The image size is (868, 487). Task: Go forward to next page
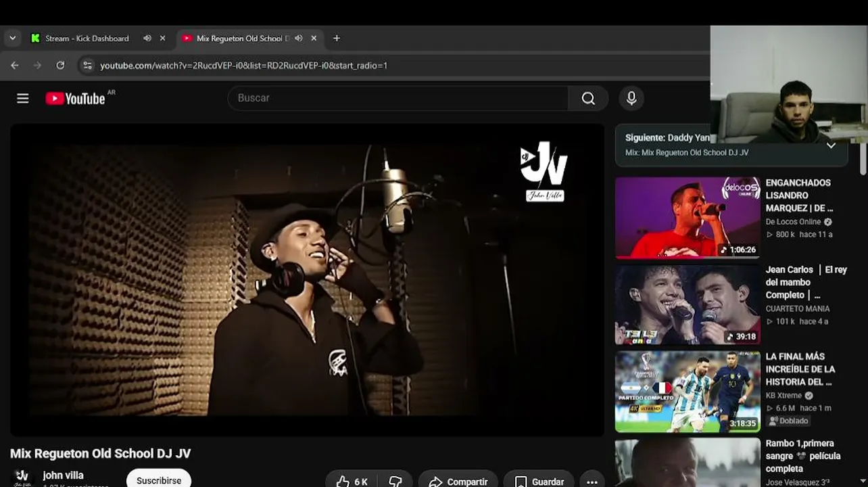pos(37,66)
